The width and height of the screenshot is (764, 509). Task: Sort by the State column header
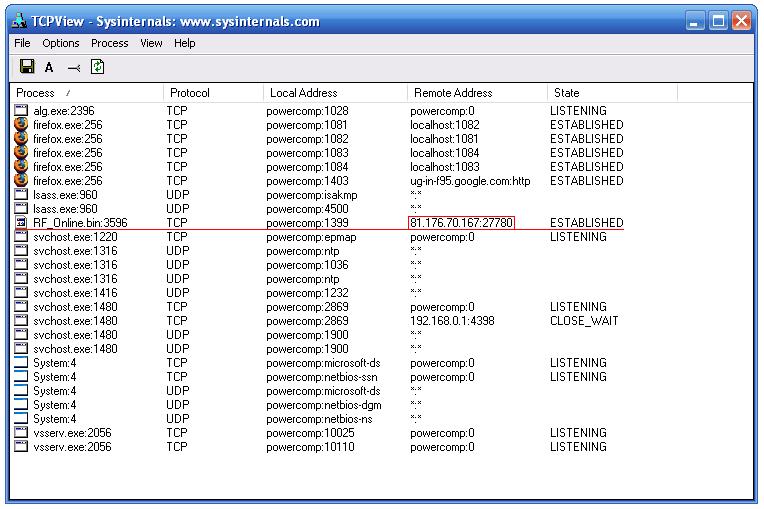tap(612, 93)
